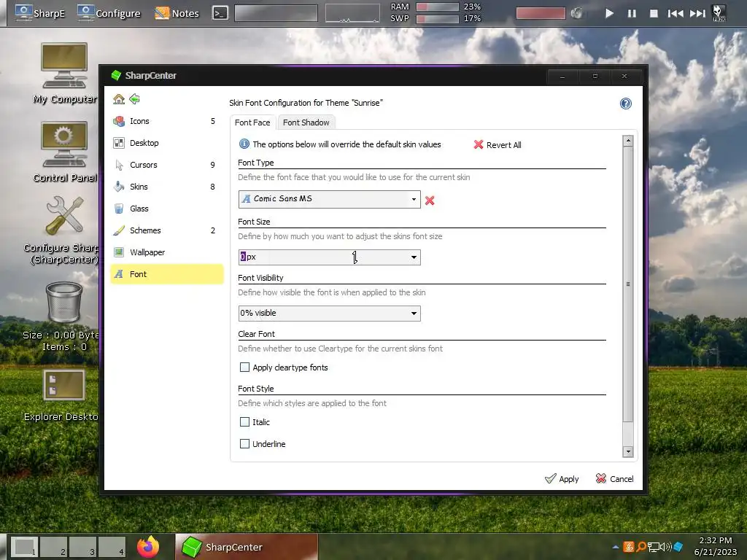Launch Firefox from the taskbar
747x560 pixels.
(x=148, y=547)
